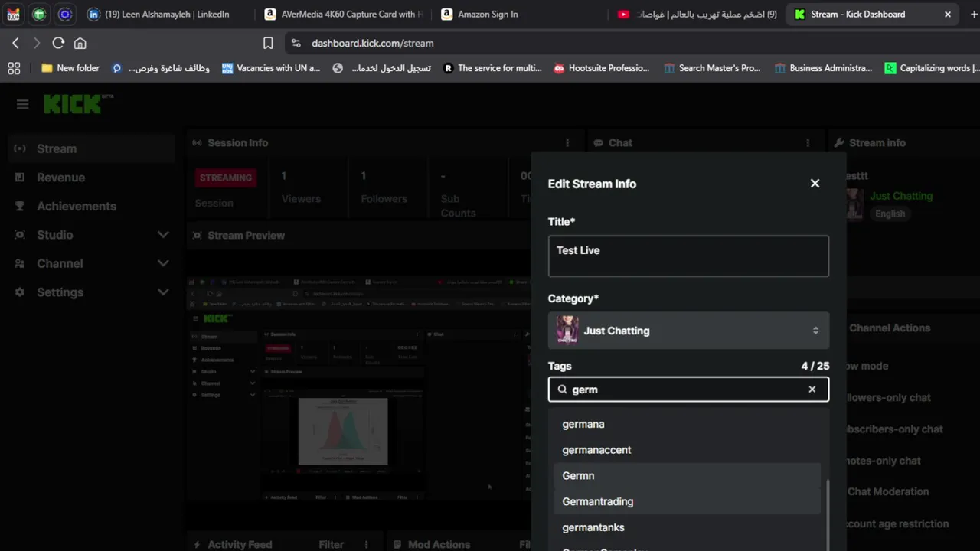Open the first pinned tab icon
This screenshot has height=551, width=980.
(13, 14)
